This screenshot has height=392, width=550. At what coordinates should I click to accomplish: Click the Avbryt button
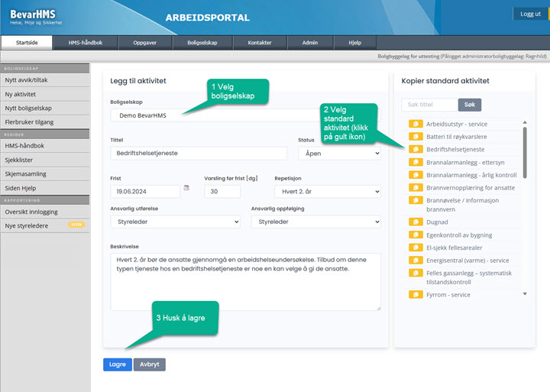point(150,364)
